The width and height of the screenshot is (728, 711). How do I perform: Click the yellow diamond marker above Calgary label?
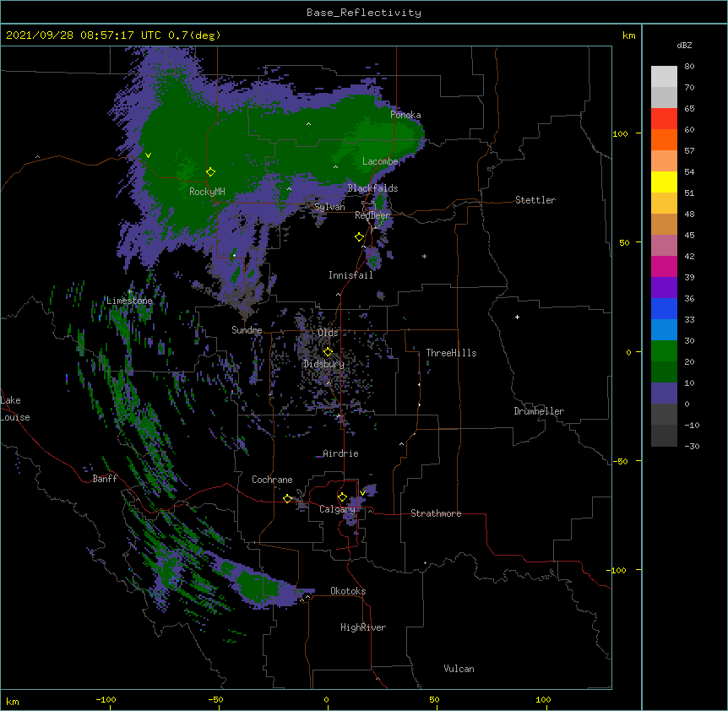coord(342,497)
